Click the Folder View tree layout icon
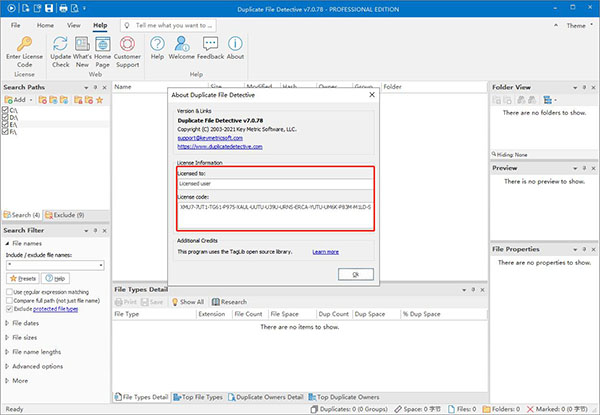 click(548, 100)
